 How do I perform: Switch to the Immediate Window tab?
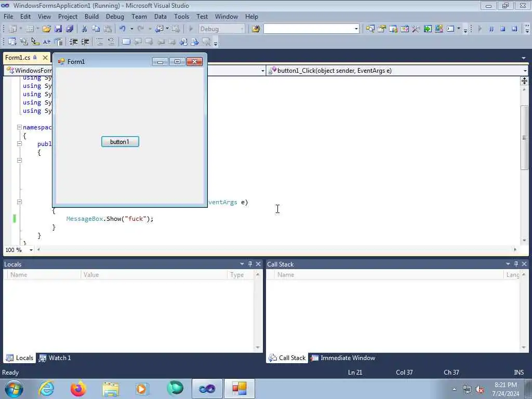pyautogui.click(x=343, y=358)
